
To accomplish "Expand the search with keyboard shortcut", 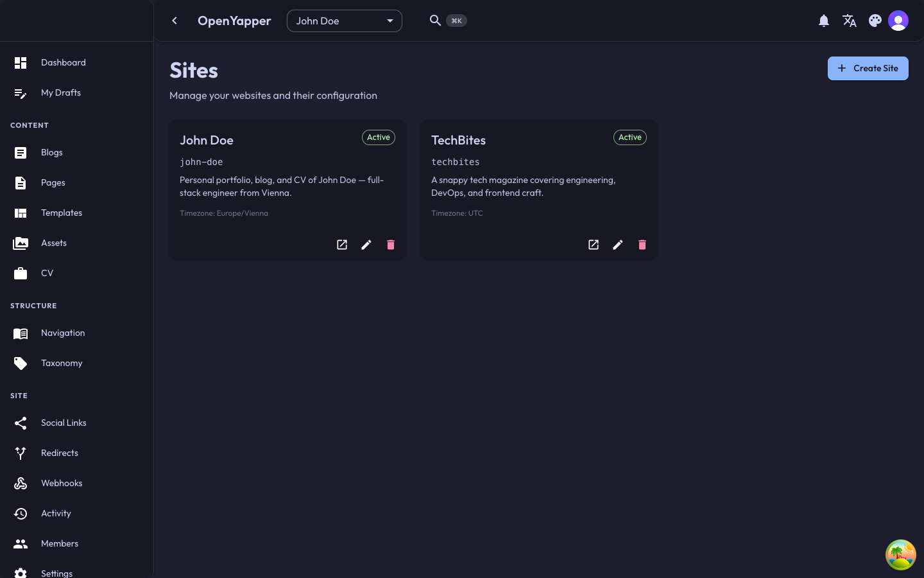I will (456, 21).
